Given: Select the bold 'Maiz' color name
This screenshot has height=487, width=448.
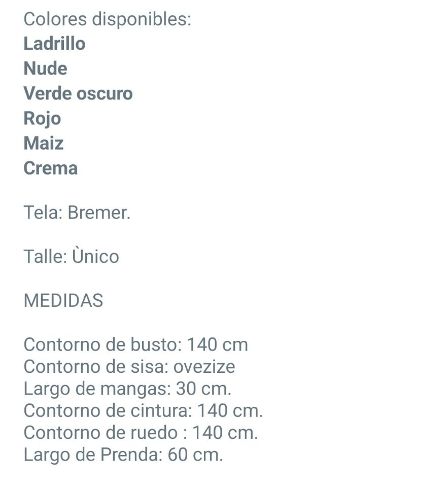Looking at the screenshot, I should click(44, 143).
